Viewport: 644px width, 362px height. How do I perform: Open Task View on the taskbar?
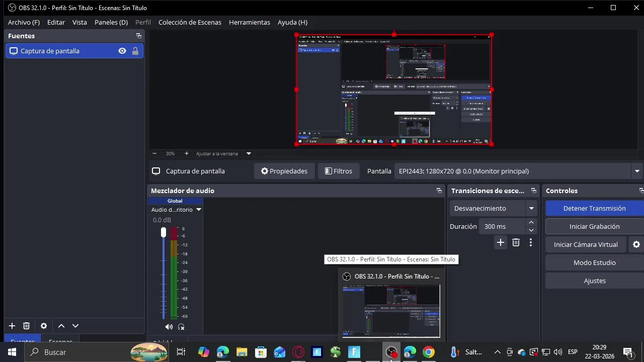pyautogui.click(x=181, y=352)
